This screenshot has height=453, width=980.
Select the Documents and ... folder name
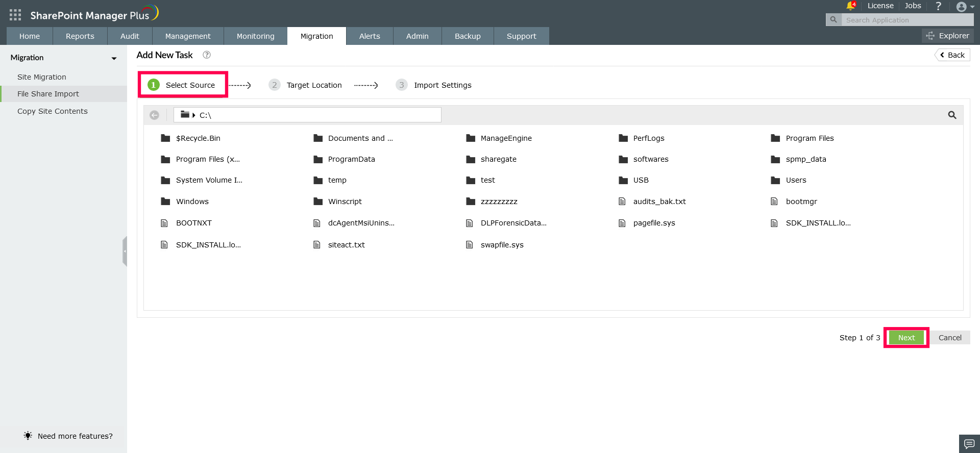pyautogui.click(x=360, y=138)
